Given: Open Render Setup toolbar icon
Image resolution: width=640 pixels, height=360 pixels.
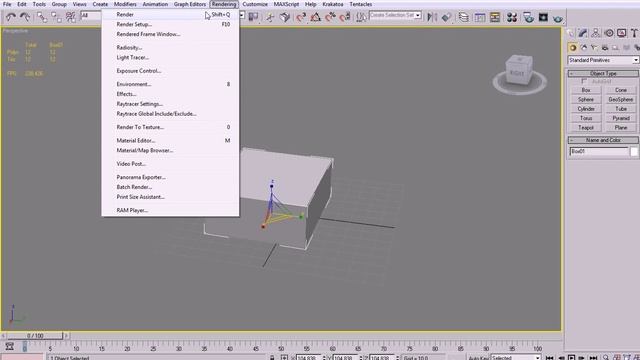Looking at the screenshot, I should pyautogui.click(x=529, y=17).
